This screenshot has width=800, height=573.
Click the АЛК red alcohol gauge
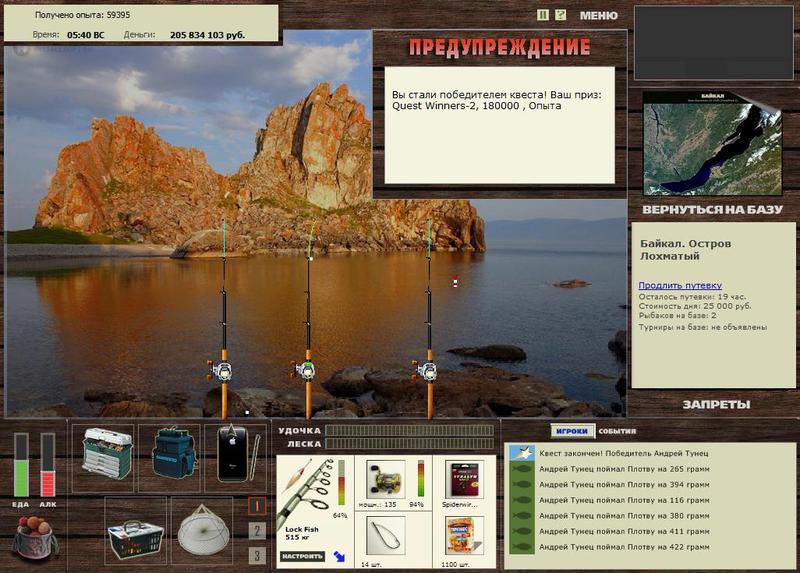tap(47, 465)
